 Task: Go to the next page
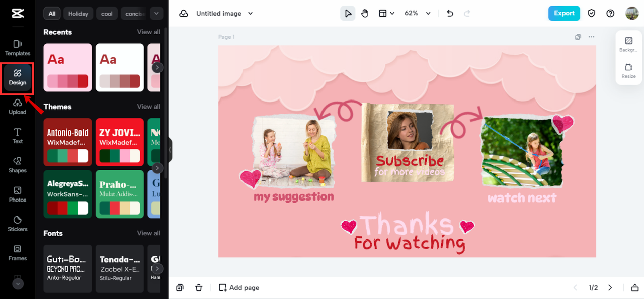610,288
